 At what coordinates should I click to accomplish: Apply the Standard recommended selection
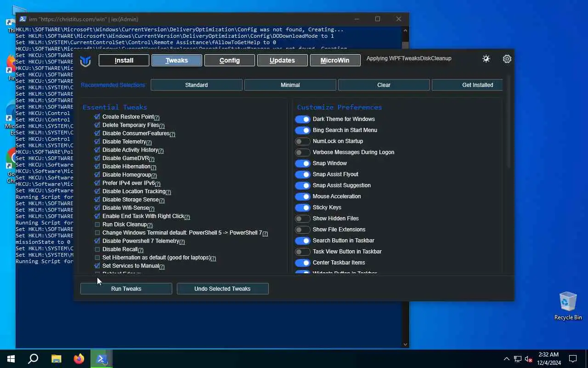click(197, 85)
